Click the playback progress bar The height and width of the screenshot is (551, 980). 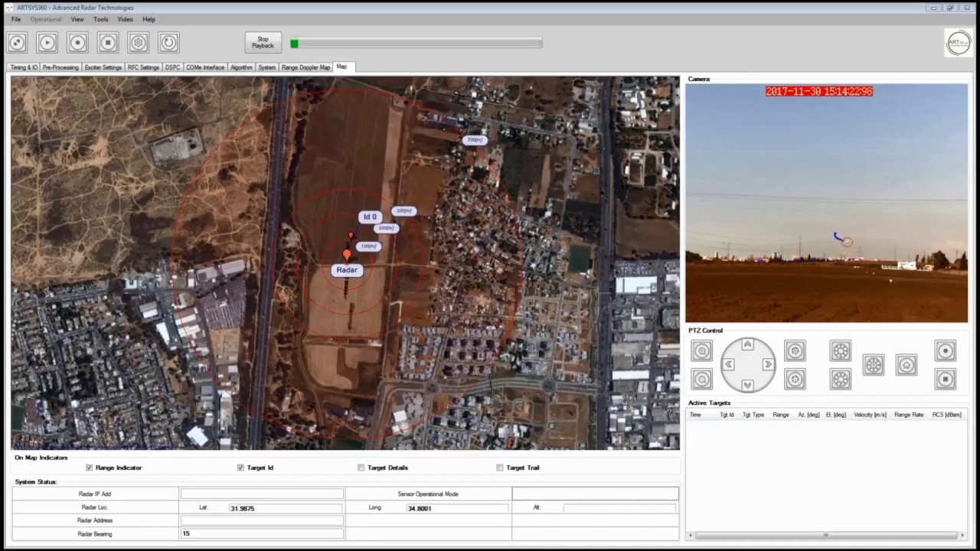click(416, 44)
